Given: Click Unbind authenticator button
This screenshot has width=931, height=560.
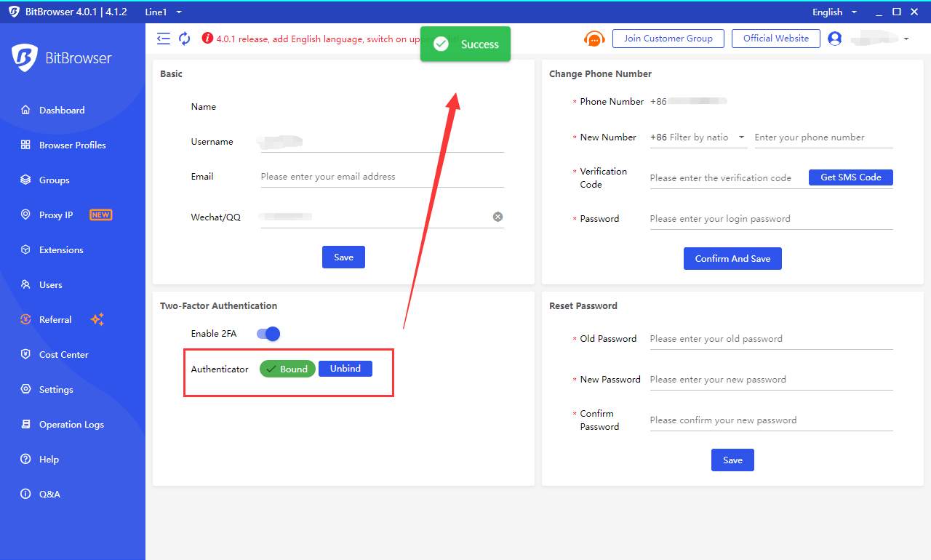Looking at the screenshot, I should pyautogui.click(x=345, y=369).
